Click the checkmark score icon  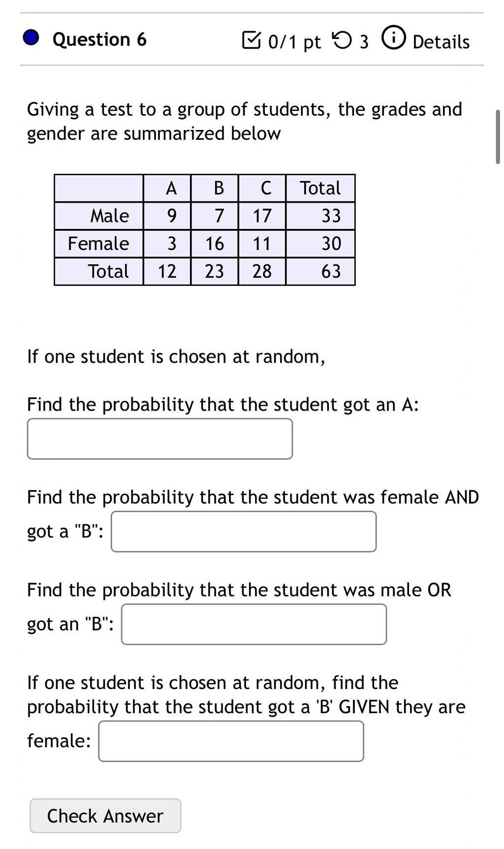tap(252, 40)
